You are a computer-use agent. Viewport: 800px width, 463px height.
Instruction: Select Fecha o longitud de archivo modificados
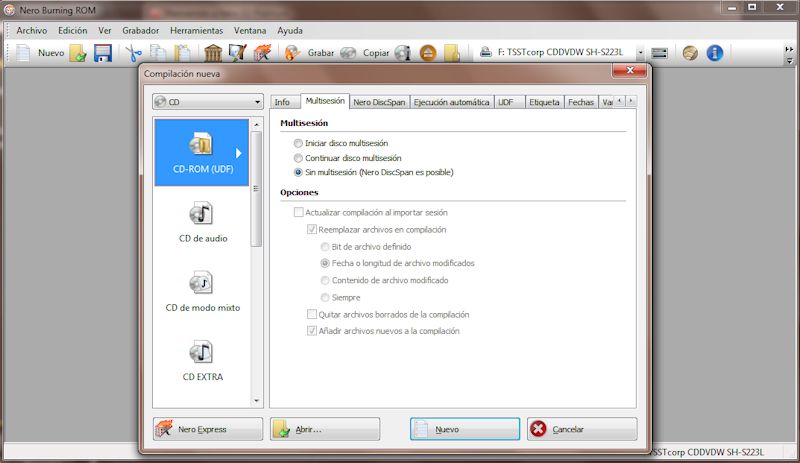325,263
